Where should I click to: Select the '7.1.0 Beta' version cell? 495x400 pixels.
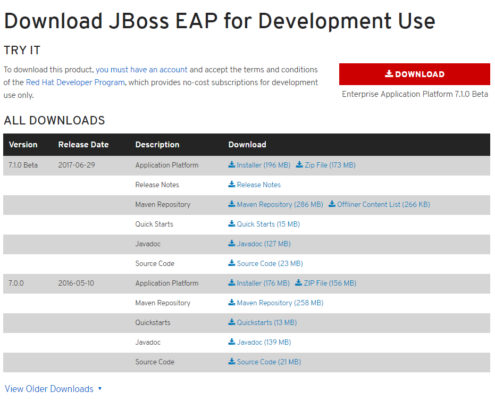pos(23,165)
